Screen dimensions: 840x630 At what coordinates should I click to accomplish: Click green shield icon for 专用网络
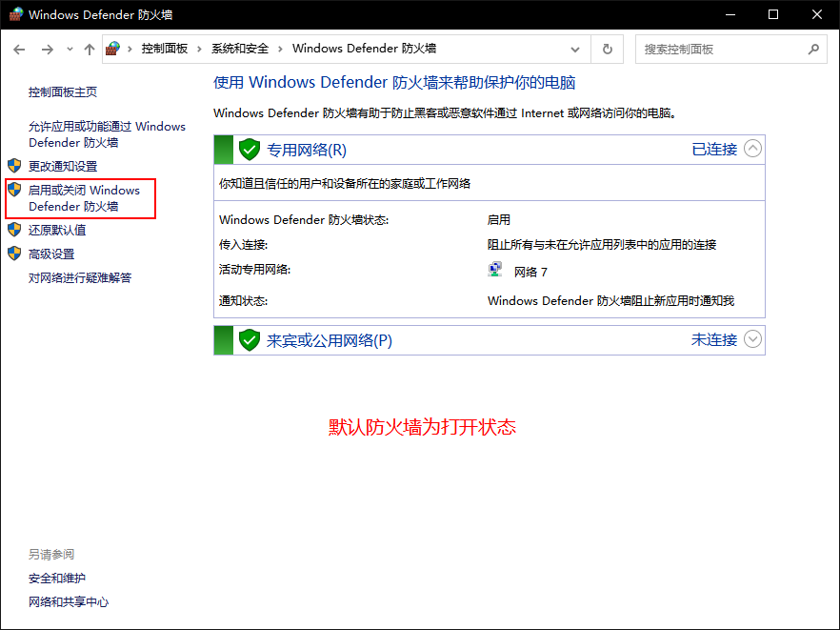(x=250, y=150)
